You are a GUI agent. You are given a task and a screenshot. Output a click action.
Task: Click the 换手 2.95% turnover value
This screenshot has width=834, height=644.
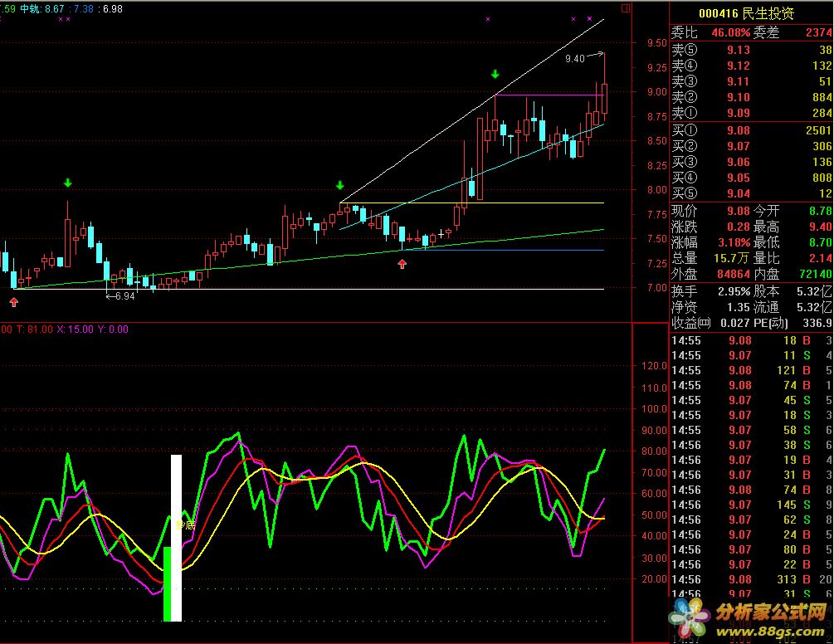[x=734, y=291]
